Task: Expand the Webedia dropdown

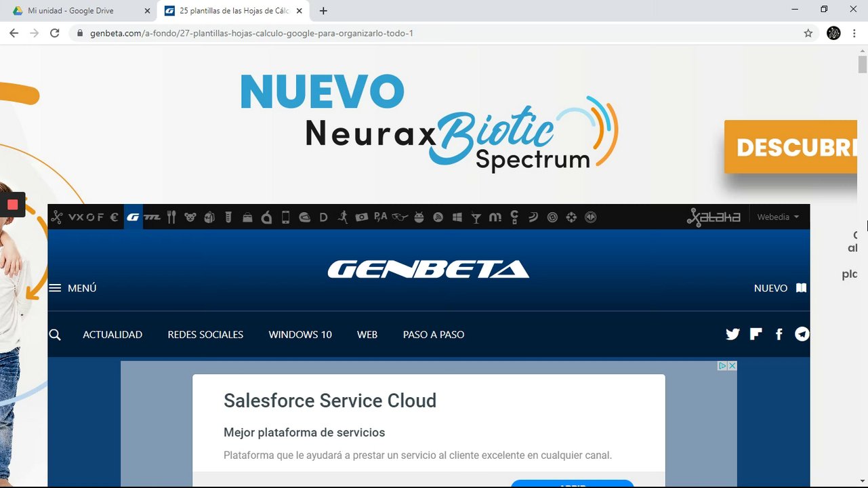Action: coord(778,217)
